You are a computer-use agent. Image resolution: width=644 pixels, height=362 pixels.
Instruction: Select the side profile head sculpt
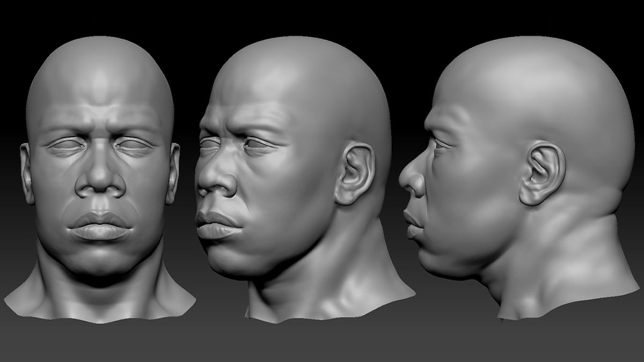[x=518, y=178]
